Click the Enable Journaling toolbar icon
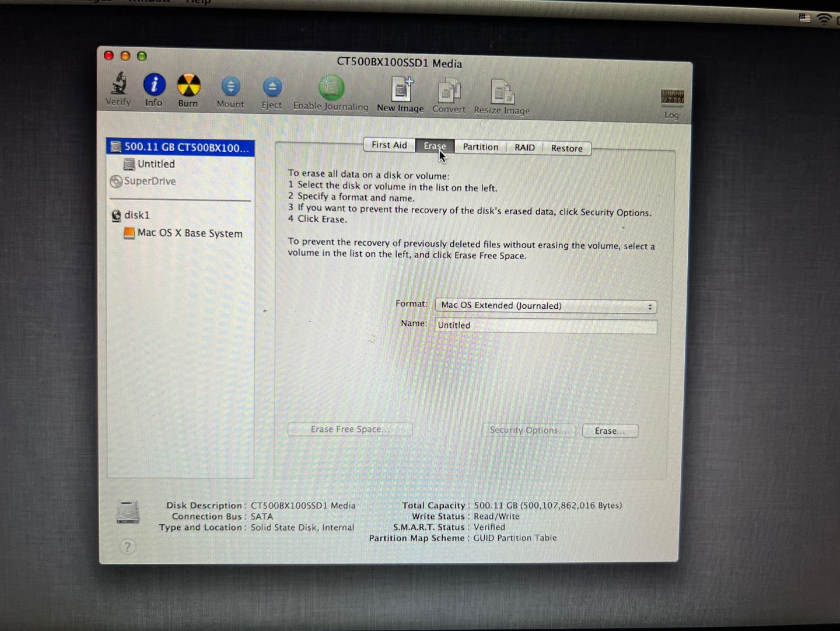The image size is (840, 631). (x=331, y=88)
